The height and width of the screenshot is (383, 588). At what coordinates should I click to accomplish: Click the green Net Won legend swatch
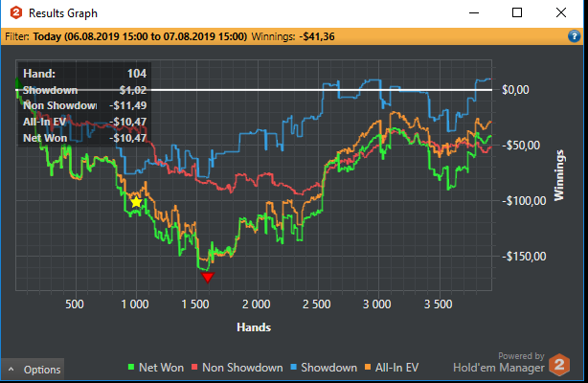click(x=131, y=368)
